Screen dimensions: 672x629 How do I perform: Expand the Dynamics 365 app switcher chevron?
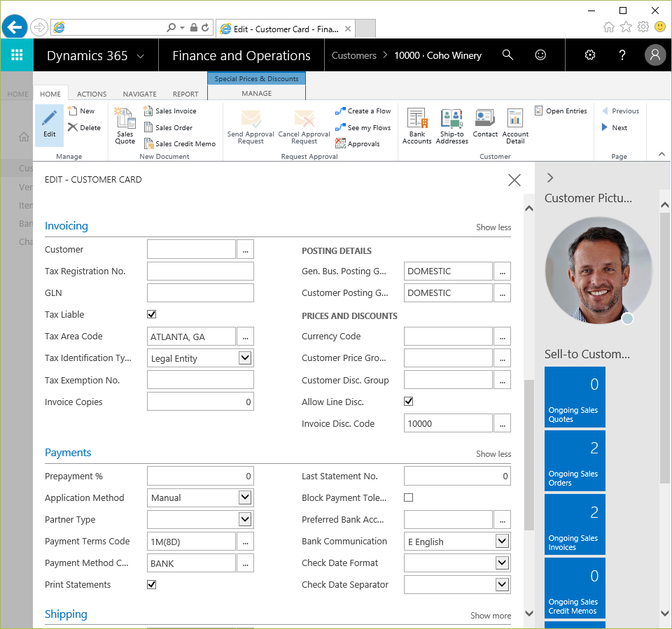(x=140, y=56)
